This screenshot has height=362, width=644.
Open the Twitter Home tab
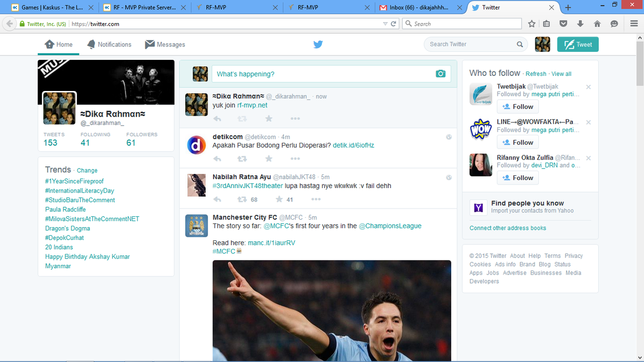coord(58,44)
